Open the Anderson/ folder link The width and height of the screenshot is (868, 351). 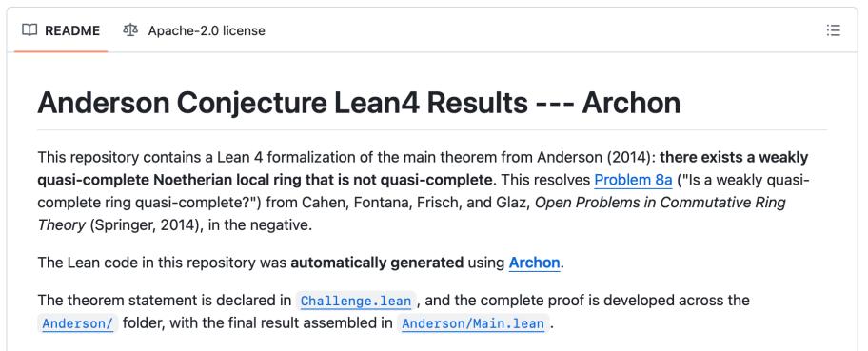click(x=77, y=323)
